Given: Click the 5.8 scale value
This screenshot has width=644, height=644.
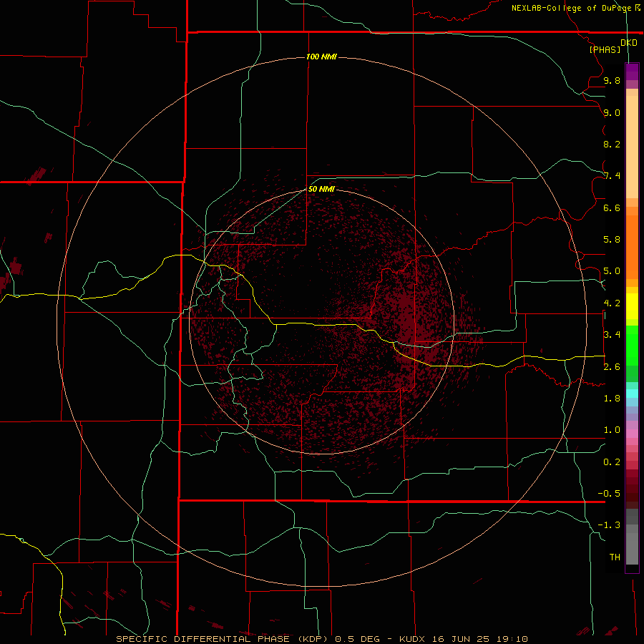Looking at the screenshot, I should [612, 240].
